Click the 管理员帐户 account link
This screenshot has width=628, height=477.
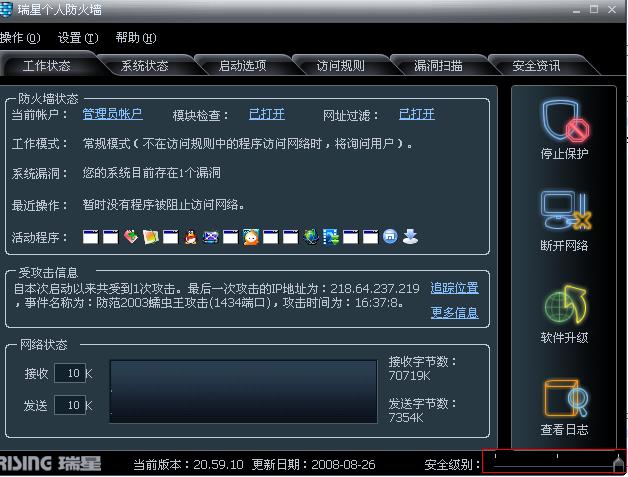coord(113,115)
